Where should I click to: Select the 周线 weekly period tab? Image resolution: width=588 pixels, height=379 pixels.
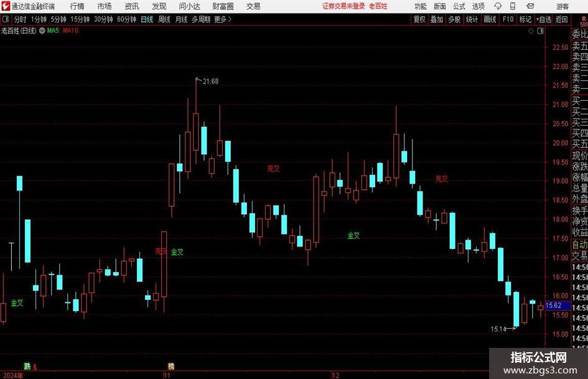point(164,19)
